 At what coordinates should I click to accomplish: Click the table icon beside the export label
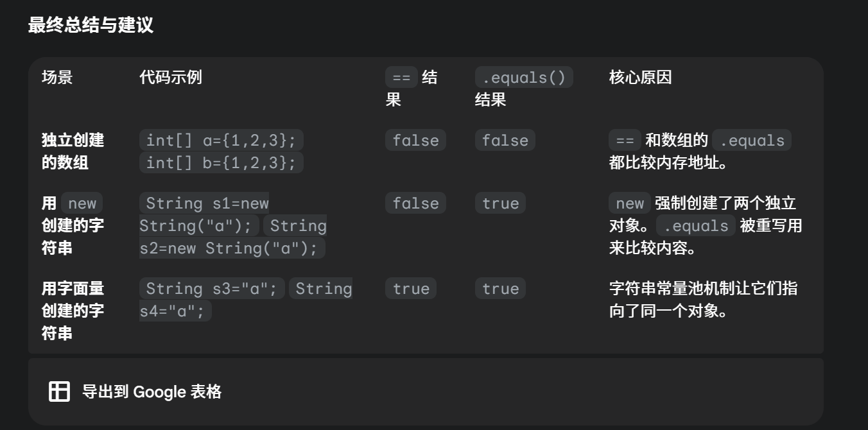click(60, 391)
